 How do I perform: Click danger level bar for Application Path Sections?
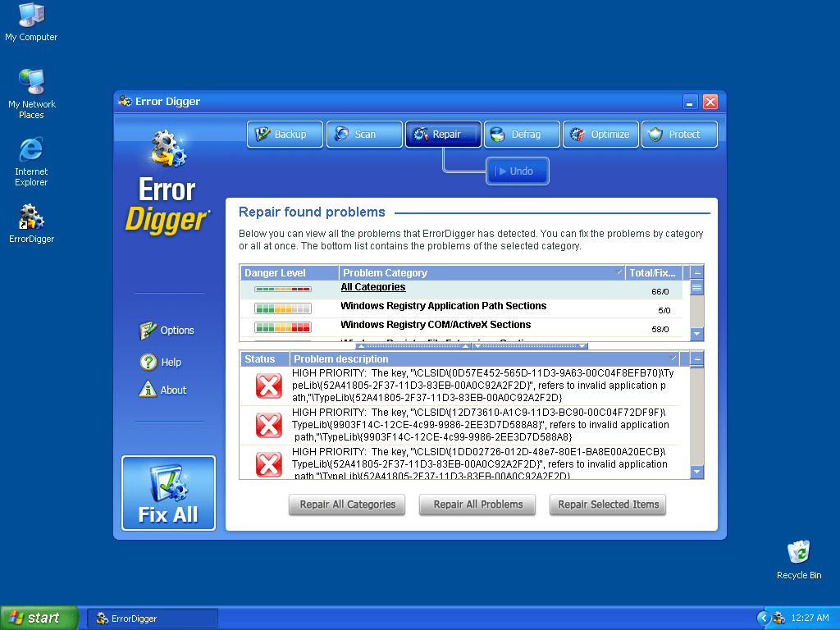(283, 309)
